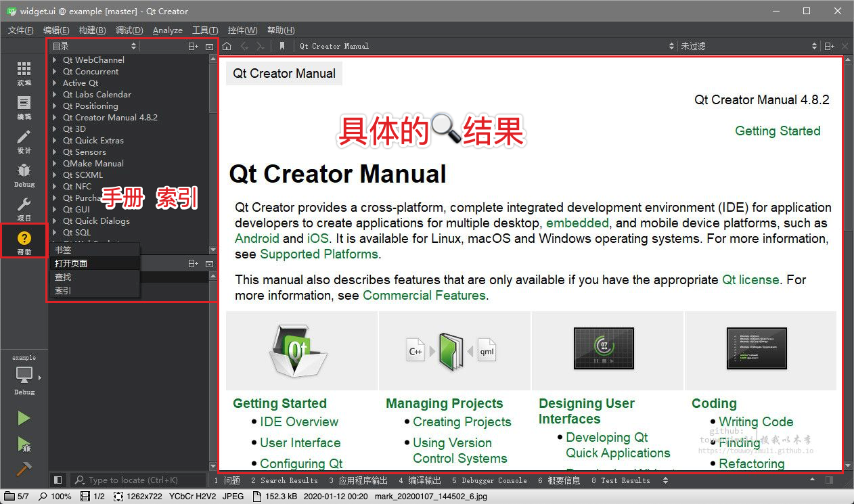Open the example Debug kit selector monitor
The height and width of the screenshot is (504, 854).
pos(24,376)
